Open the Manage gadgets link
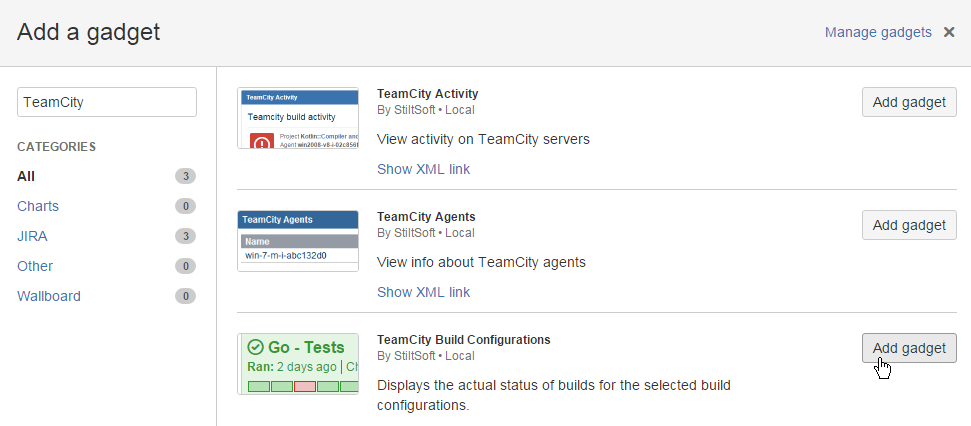971x426 pixels. pyautogui.click(x=878, y=32)
